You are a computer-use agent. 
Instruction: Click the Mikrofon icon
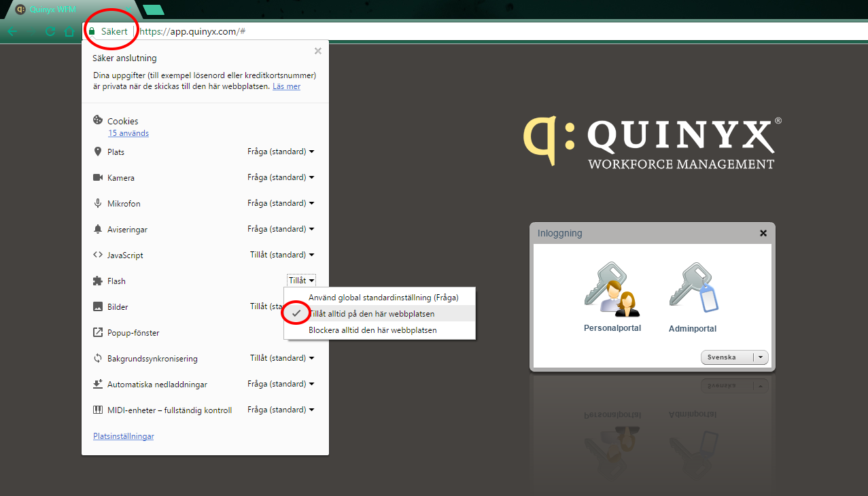click(x=97, y=203)
